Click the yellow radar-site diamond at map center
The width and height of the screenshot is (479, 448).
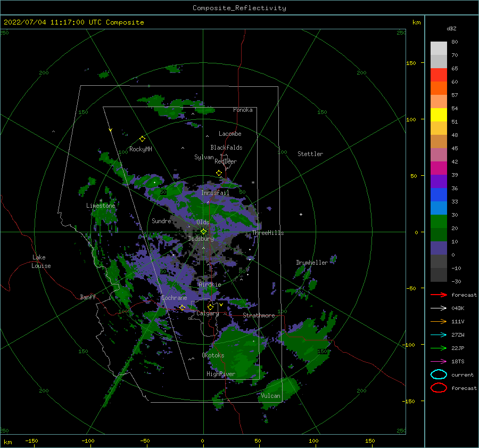203,232
